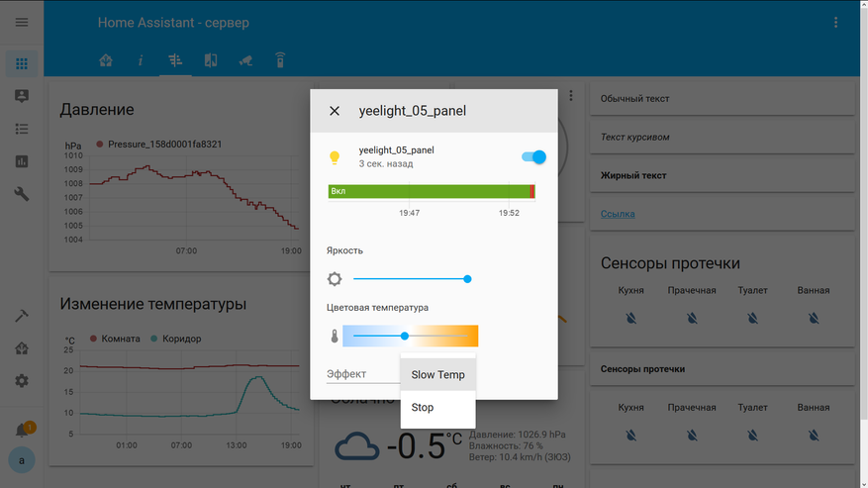Click the 'Ссылка' link
868x488 pixels.
click(618, 214)
